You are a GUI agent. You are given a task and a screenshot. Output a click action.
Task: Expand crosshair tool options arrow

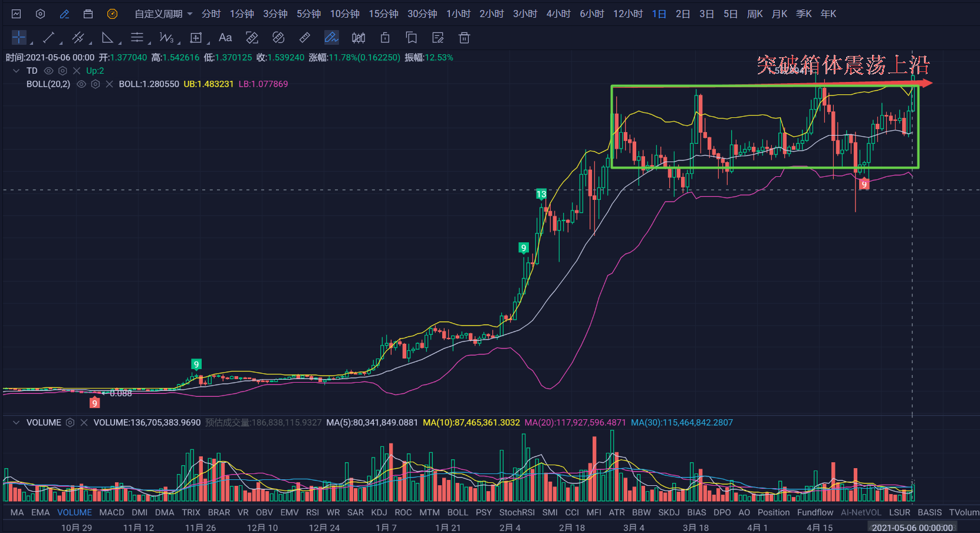pyautogui.click(x=31, y=43)
